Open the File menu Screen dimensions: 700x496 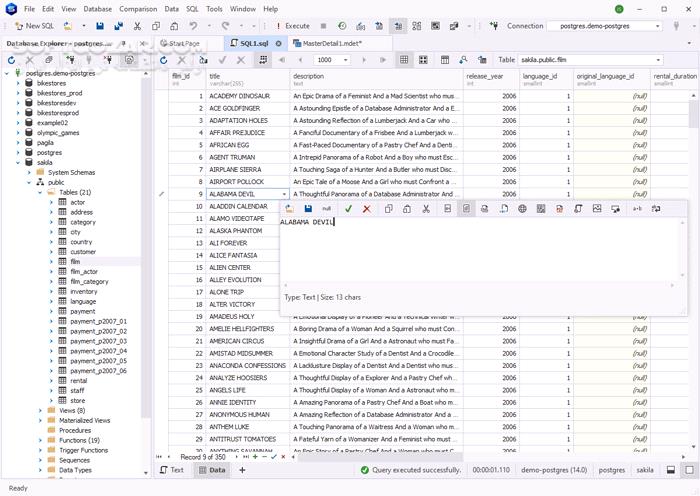click(29, 9)
